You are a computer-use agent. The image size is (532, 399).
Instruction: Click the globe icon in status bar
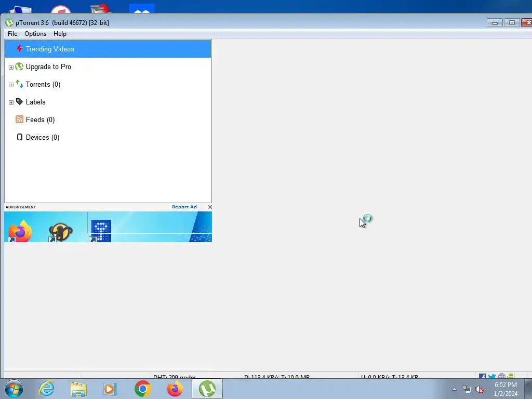(x=501, y=376)
